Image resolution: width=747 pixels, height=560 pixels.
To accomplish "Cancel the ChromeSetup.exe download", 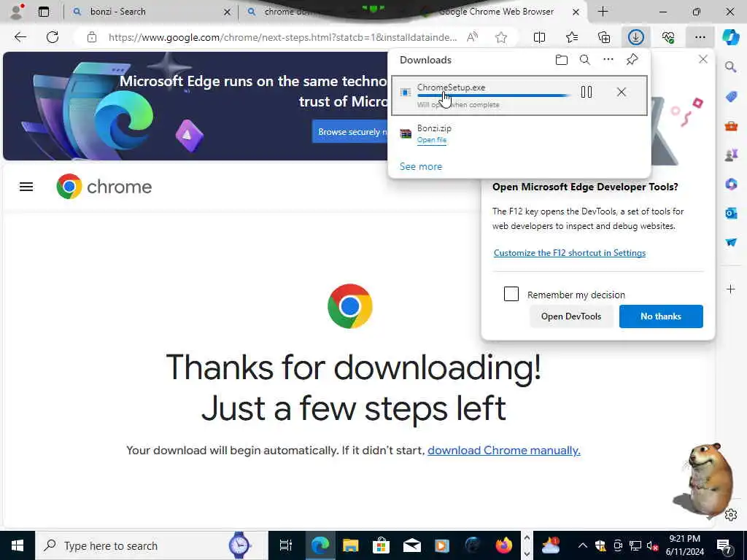I will coord(622,92).
